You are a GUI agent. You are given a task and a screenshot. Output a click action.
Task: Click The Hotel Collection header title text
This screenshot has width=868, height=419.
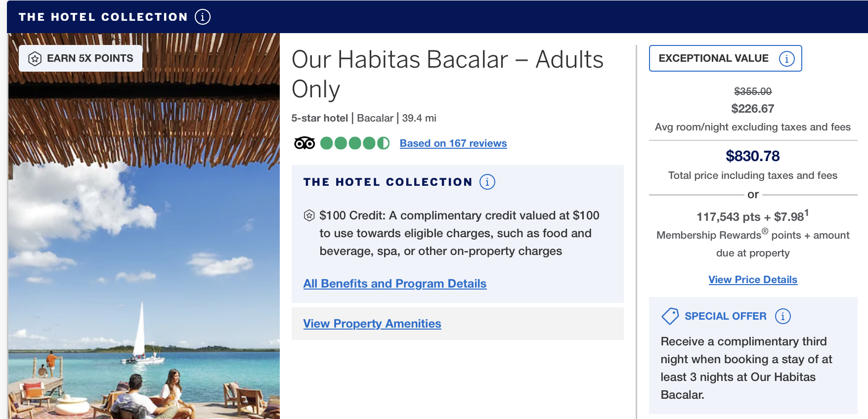tap(103, 17)
